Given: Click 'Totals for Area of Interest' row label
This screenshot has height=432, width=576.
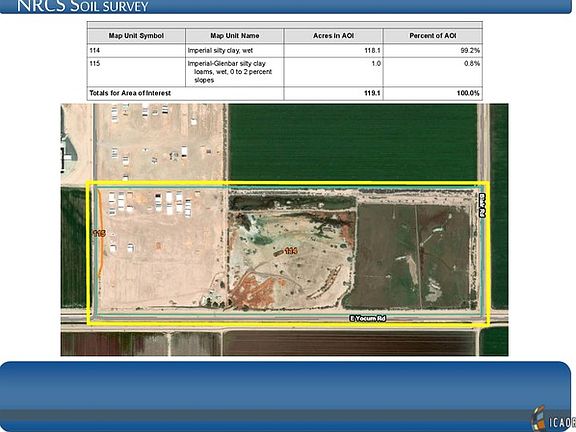Looking at the screenshot, I should coord(130,93).
